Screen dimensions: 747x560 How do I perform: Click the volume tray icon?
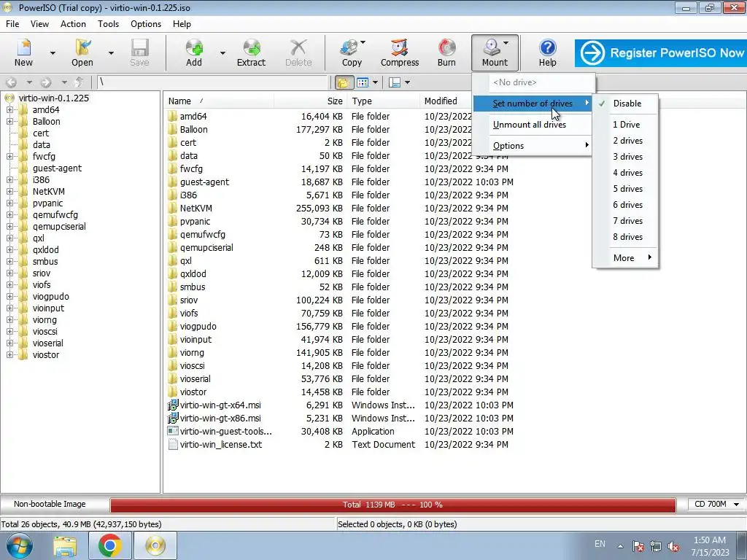[x=673, y=545]
